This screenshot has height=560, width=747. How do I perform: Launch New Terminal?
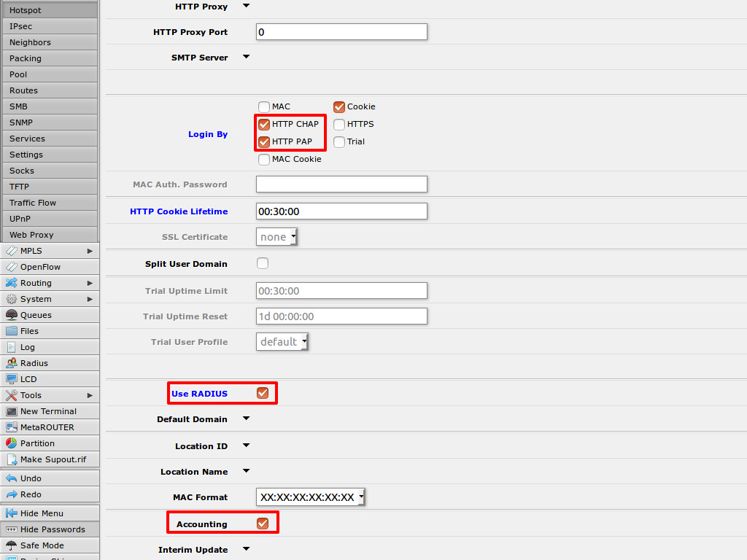point(44,411)
